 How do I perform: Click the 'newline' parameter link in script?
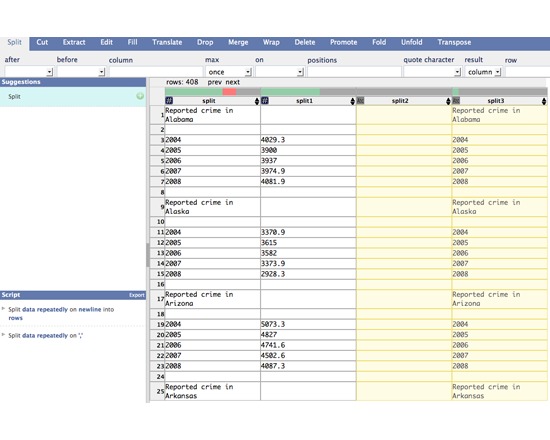[x=90, y=309]
